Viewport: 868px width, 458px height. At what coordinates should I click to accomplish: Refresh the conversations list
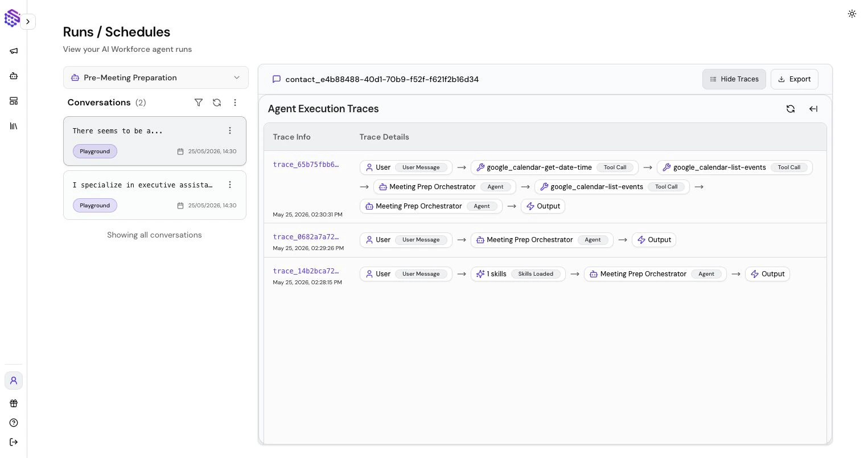(x=217, y=103)
